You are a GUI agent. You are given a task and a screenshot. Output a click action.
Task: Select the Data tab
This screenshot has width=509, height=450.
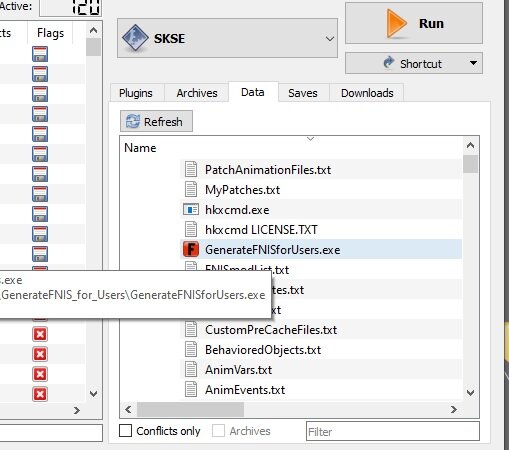click(253, 92)
